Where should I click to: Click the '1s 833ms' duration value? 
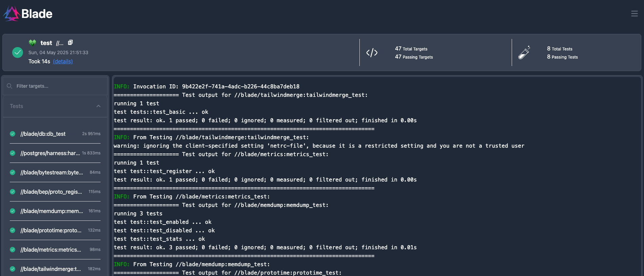click(x=91, y=153)
